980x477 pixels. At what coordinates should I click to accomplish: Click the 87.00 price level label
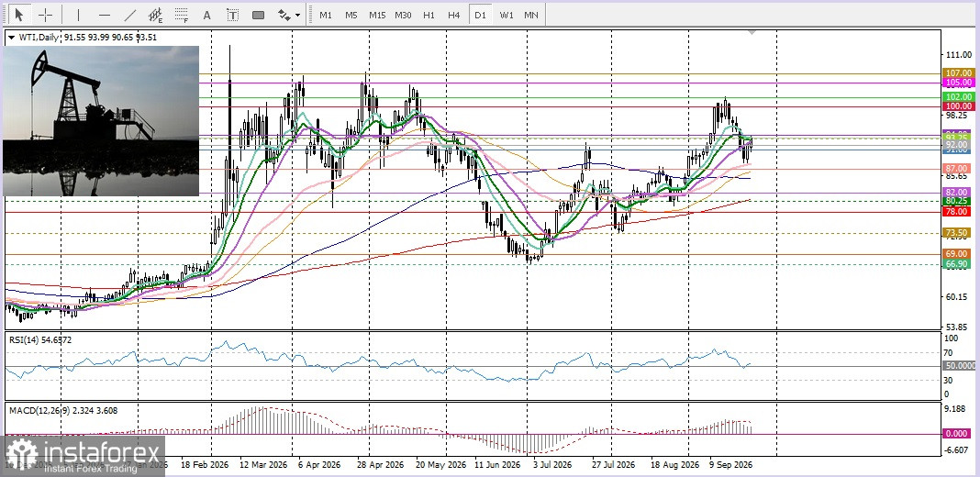pos(958,169)
